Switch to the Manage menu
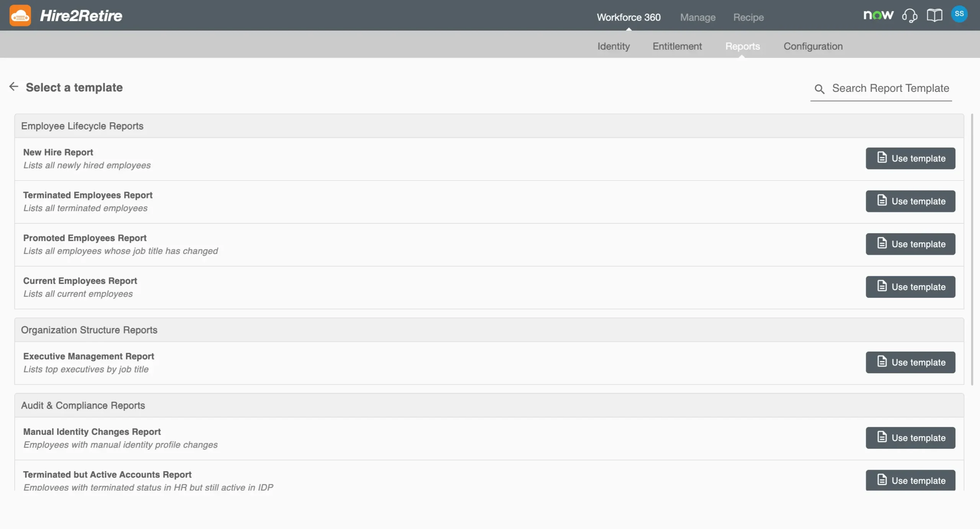 tap(697, 17)
